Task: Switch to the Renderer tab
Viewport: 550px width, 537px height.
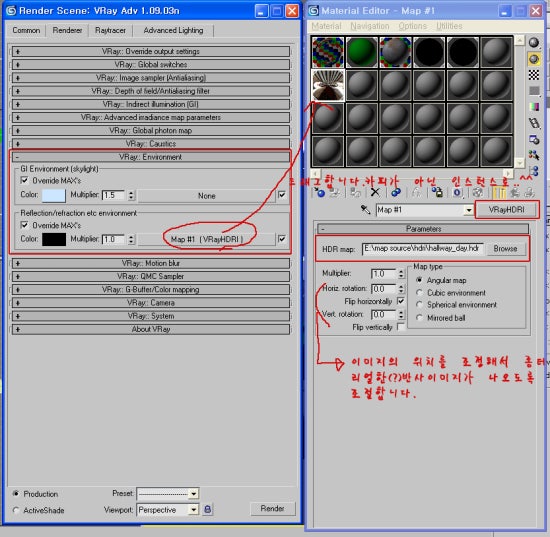Action: (67, 30)
